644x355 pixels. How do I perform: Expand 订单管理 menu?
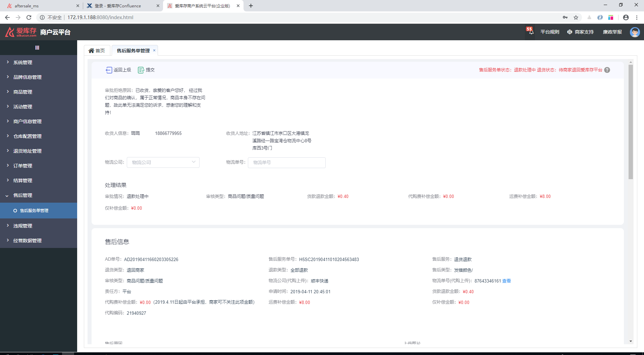[x=39, y=166]
